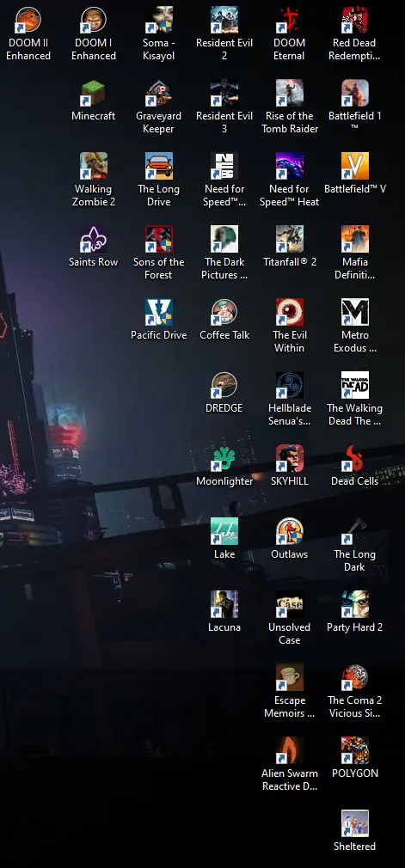Select the Coffee Talk shortcut icon
This screenshot has width=405, height=868.
point(224,313)
